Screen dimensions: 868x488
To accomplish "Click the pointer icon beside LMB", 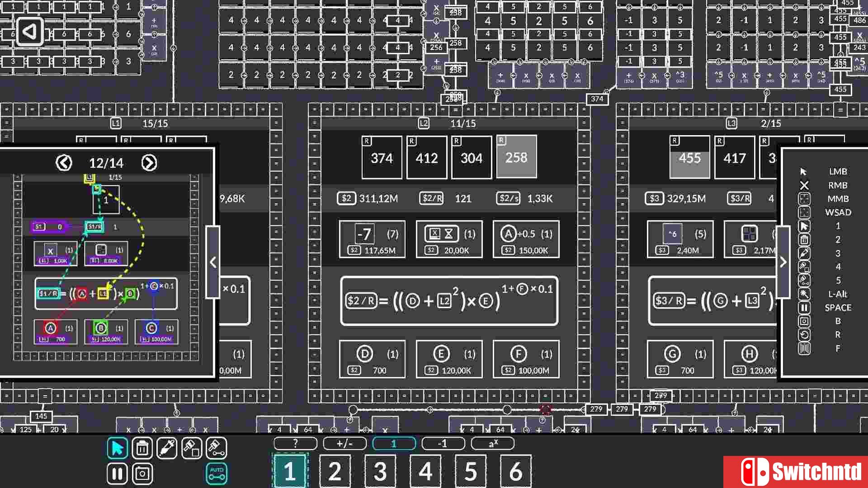I will (x=803, y=172).
